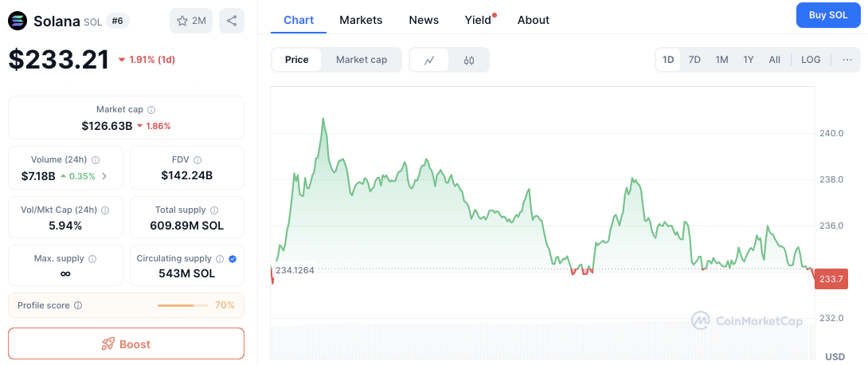Enable LOG scale on chart

coord(811,60)
